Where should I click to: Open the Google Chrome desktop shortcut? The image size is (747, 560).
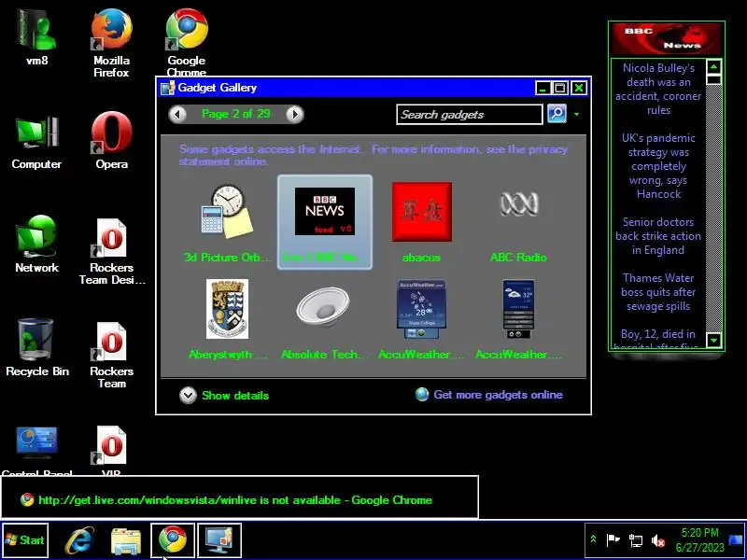point(187,42)
